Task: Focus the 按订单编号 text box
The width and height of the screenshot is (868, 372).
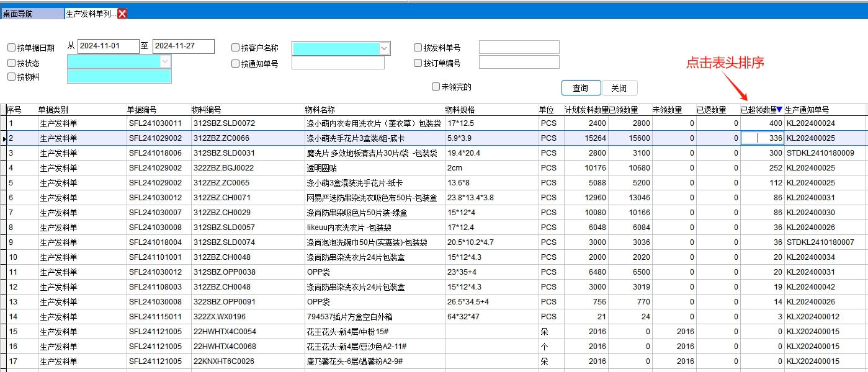Action: pyautogui.click(x=519, y=62)
